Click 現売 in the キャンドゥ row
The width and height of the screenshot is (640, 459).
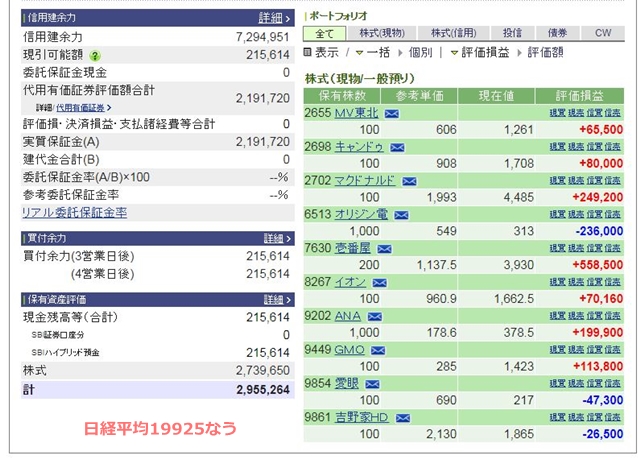point(576,147)
